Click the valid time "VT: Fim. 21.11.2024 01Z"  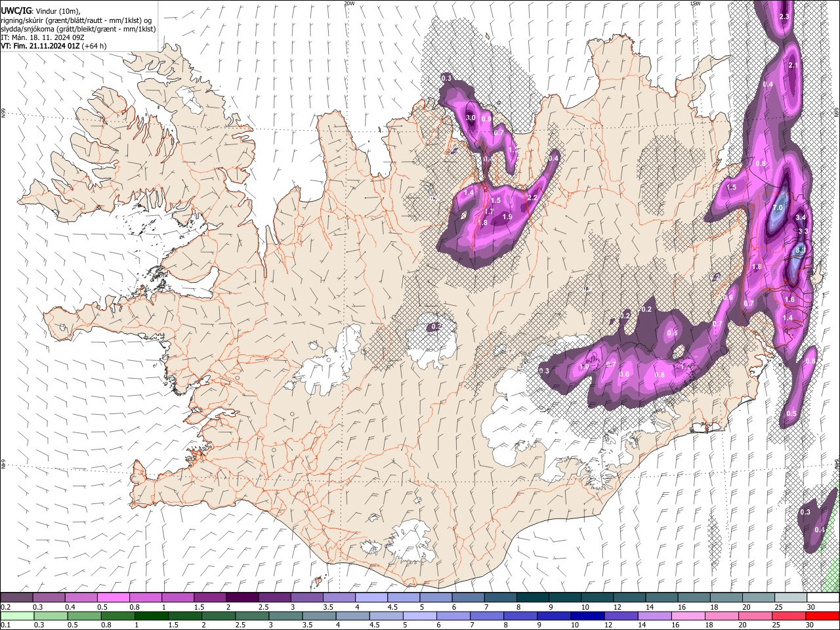[x=41, y=46]
